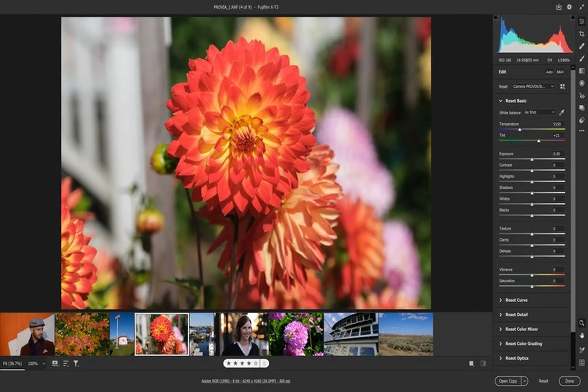Open the three-dot more settings menu
Viewport: 588px width, 392px height.
coord(582,131)
